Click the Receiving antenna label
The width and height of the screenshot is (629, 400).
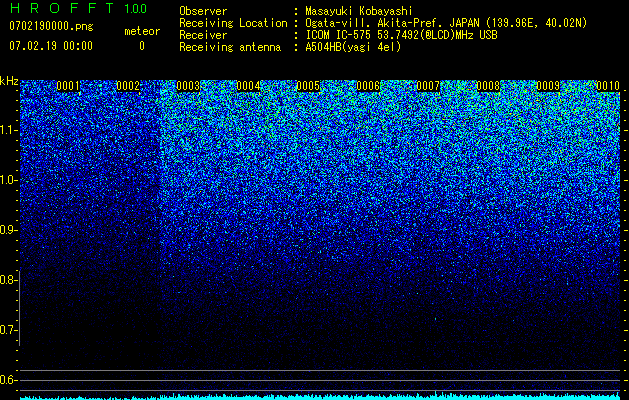tap(230, 47)
